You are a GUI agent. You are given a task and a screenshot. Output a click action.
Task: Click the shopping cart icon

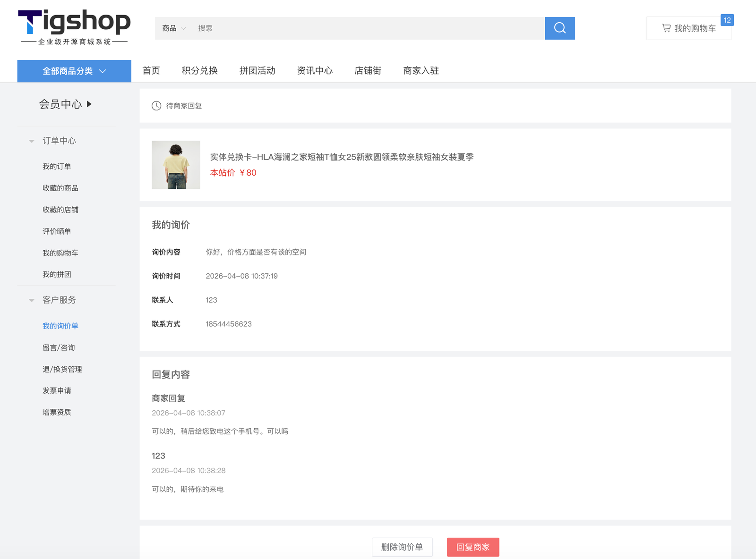click(666, 28)
